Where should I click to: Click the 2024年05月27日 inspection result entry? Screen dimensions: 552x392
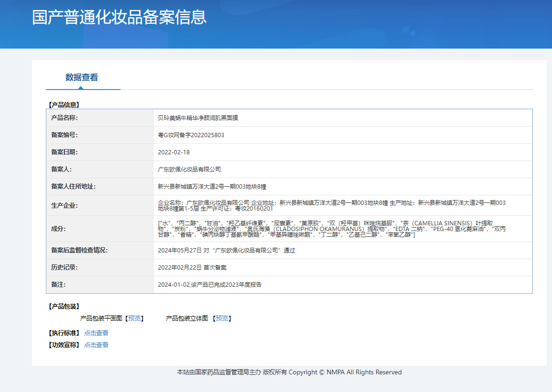coord(226,250)
